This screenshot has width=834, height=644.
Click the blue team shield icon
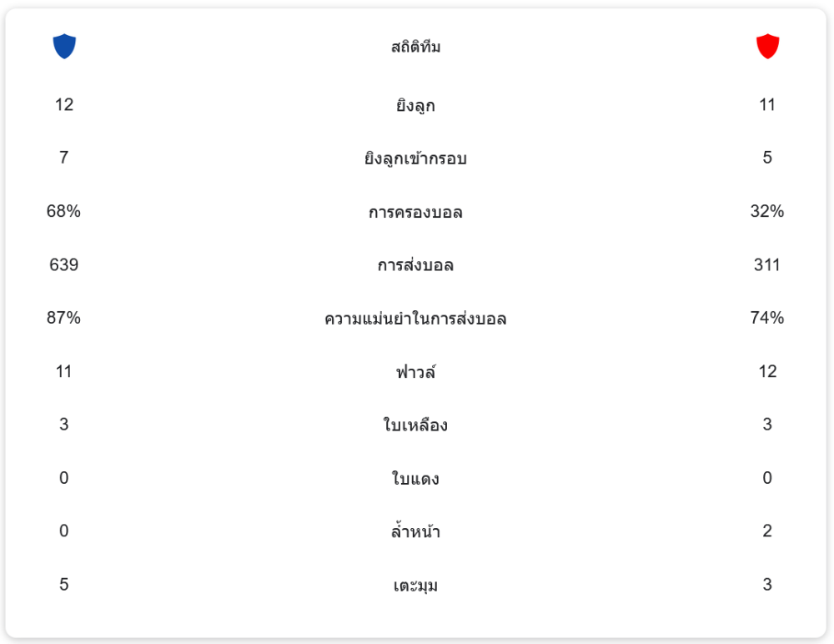pyautogui.click(x=64, y=47)
